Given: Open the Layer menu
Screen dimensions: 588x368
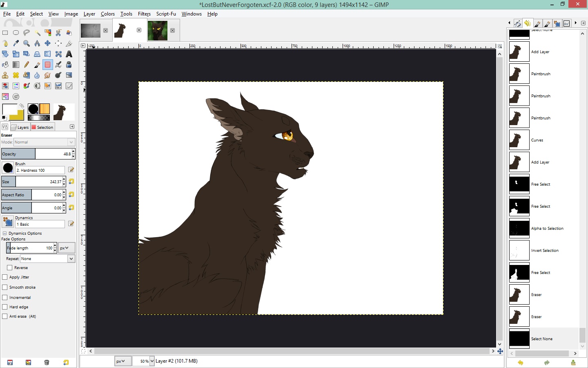Looking at the screenshot, I should [x=89, y=14].
